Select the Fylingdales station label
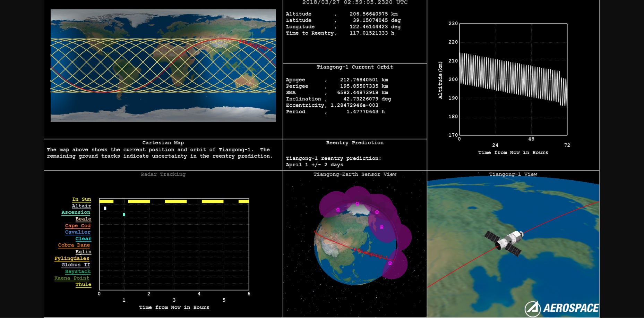 click(x=72, y=258)
